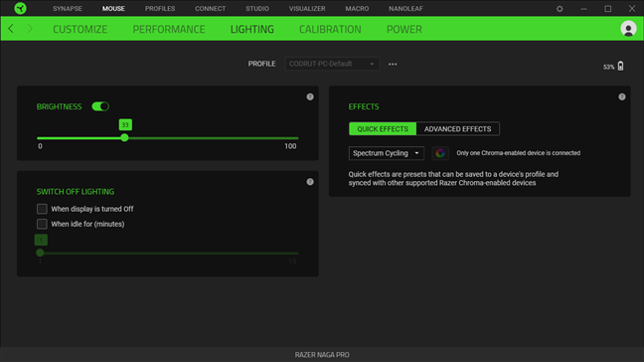This screenshot has height=362, width=644.
Task: Open profile options three-dots menu
Action: click(x=393, y=64)
